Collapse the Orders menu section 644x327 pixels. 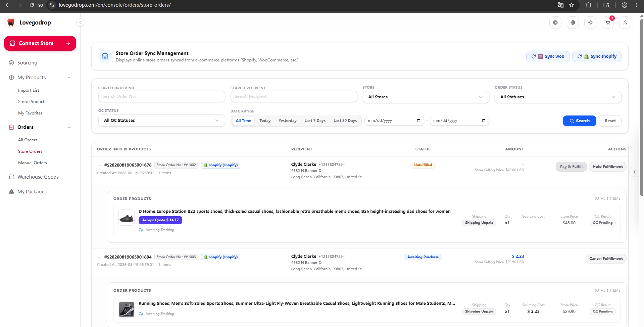click(69, 127)
